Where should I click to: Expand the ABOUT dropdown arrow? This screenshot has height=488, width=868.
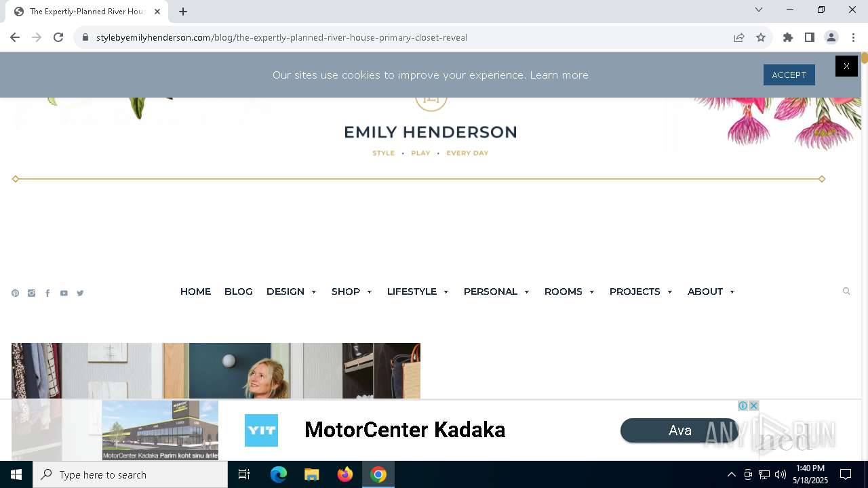(x=732, y=292)
